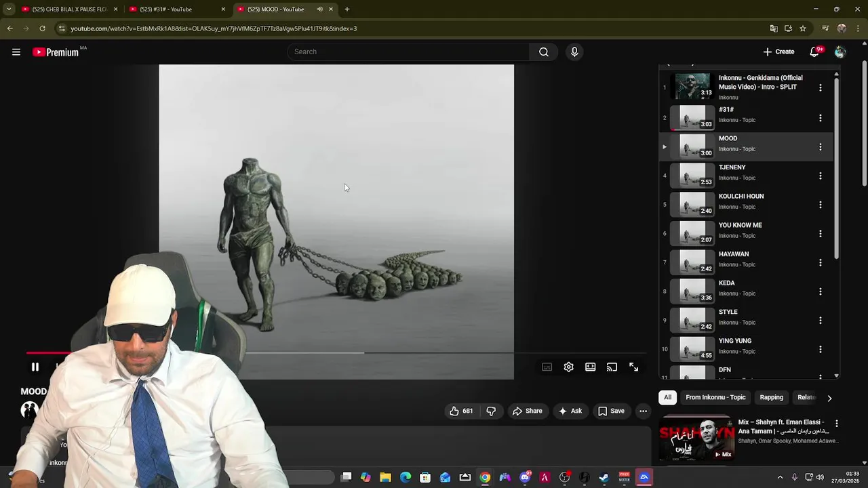Open options menu for #31# track
Image resolution: width=868 pixels, height=488 pixels.
tap(820, 118)
